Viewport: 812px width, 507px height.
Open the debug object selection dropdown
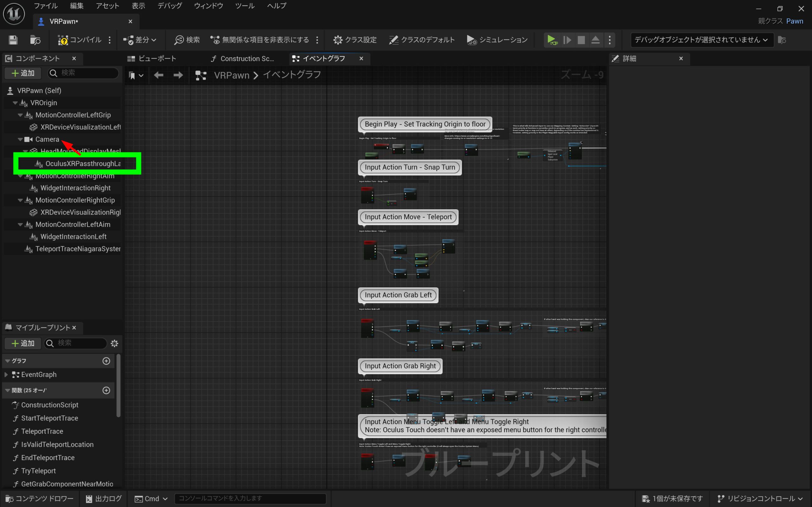coord(702,40)
